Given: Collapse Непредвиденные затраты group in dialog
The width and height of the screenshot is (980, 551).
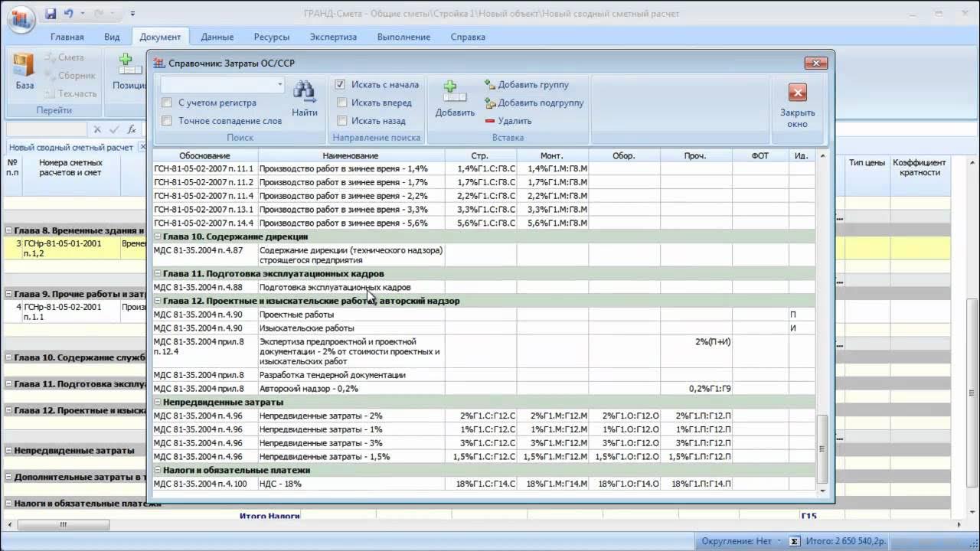Looking at the screenshot, I should pos(158,402).
